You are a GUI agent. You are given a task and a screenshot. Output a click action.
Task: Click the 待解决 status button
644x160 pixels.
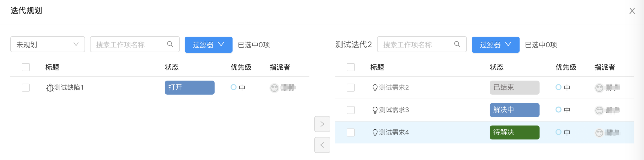[x=514, y=132]
